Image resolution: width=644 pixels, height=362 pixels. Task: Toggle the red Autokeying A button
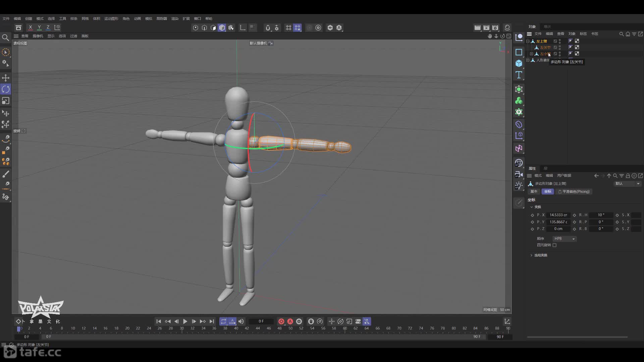(x=290, y=321)
